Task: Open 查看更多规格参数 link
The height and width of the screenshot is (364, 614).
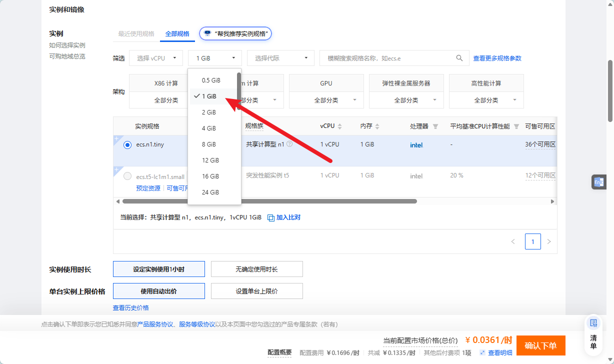Action: [497, 58]
